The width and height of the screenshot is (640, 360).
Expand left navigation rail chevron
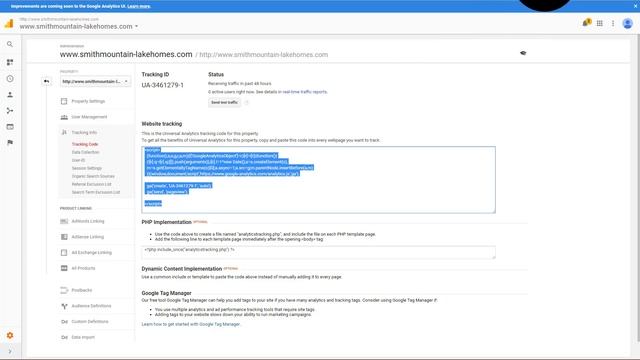click(x=10, y=351)
